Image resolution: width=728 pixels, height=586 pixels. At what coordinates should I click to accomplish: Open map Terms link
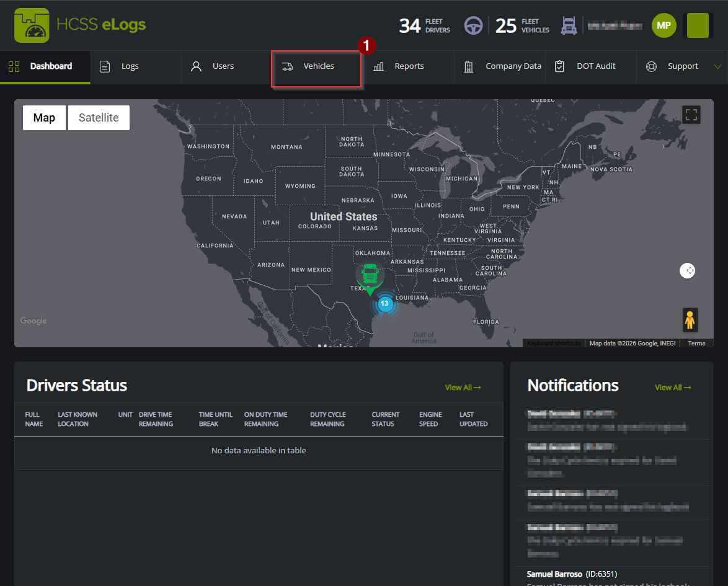pyautogui.click(x=696, y=343)
